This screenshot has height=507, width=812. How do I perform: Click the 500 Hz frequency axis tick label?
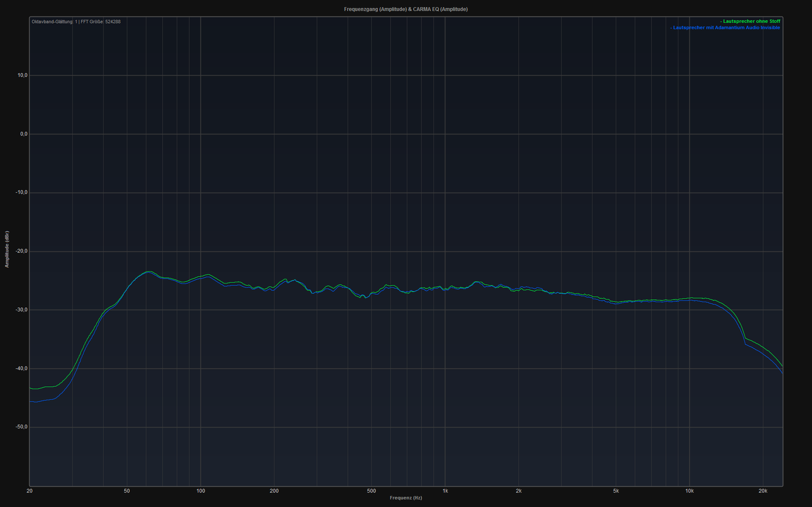[371, 491]
